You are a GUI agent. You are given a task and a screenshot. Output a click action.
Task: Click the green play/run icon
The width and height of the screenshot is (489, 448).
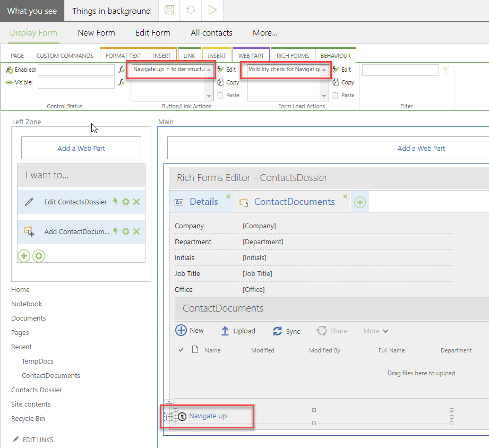click(212, 11)
